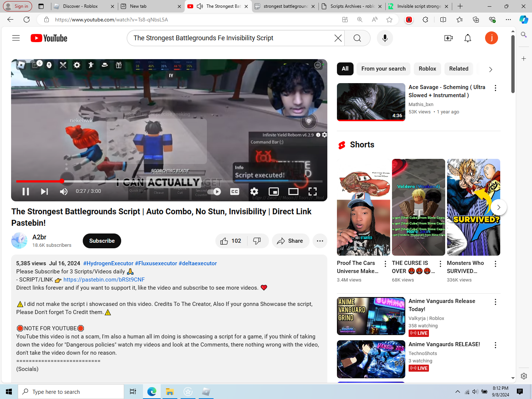The height and width of the screenshot is (399, 532).
Task: Show more filter chips with arrow
Action: click(x=491, y=69)
